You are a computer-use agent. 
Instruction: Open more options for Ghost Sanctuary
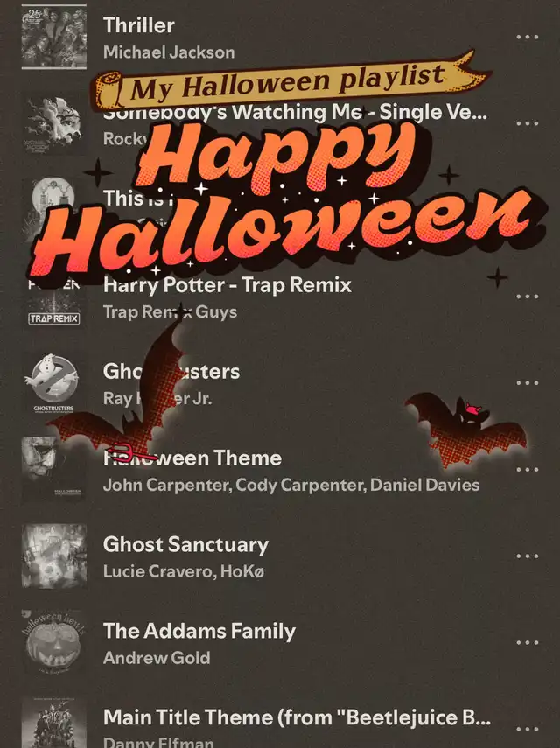(x=528, y=556)
